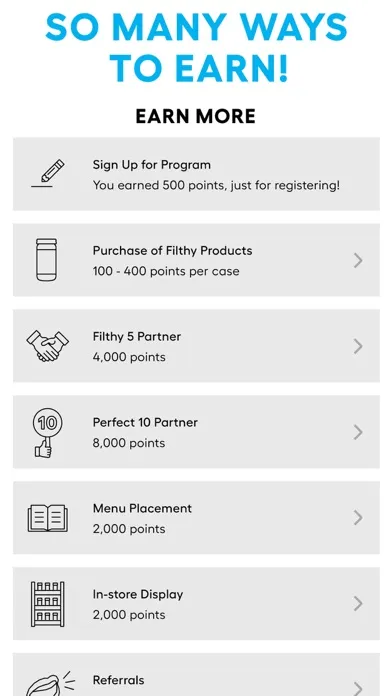Tap the Referrals row title
Screen dimensions: 392x696
[119, 680]
